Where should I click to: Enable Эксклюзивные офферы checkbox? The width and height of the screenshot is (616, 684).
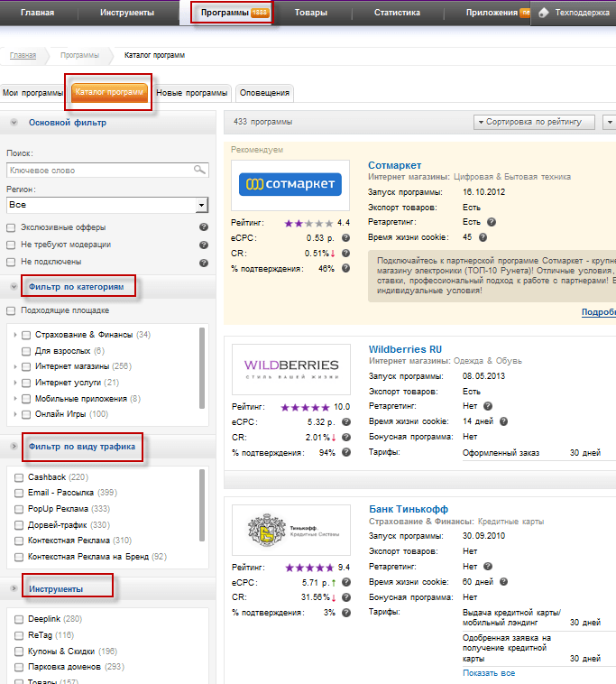pyautogui.click(x=11, y=227)
